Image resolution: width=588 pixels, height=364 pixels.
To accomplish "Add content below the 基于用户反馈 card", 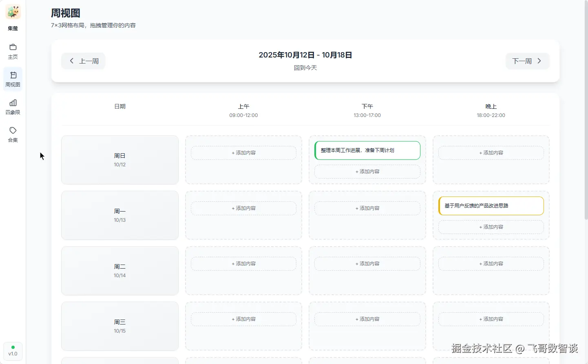I will point(491,227).
